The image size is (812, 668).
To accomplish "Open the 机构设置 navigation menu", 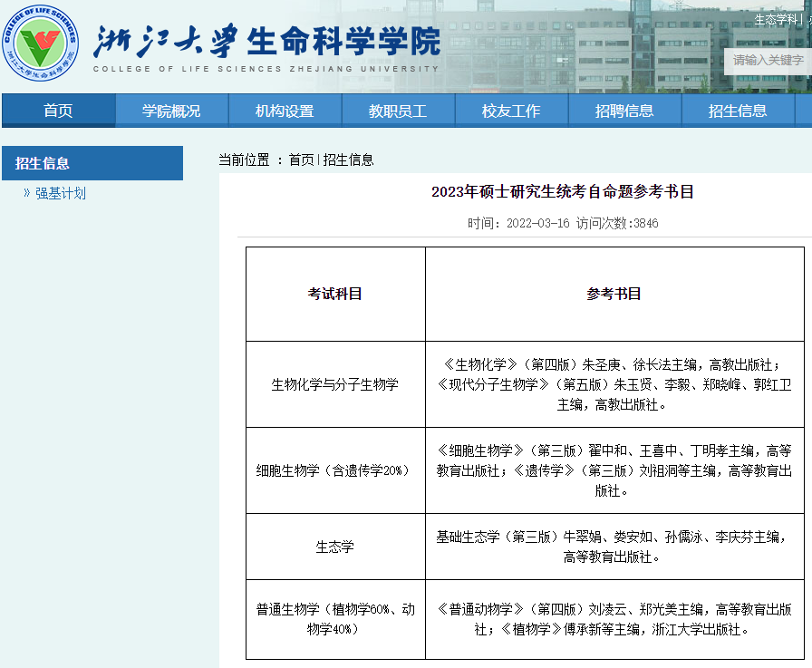I will [x=285, y=110].
